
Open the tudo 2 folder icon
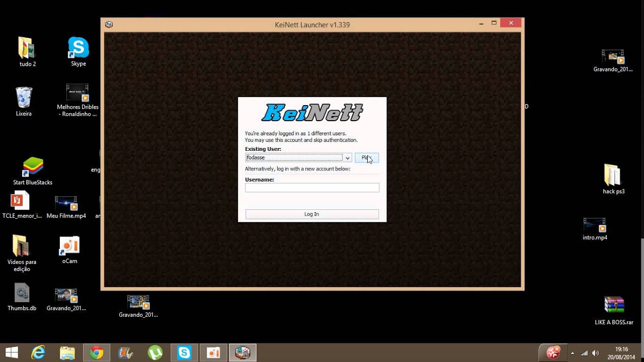(x=27, y=48)
